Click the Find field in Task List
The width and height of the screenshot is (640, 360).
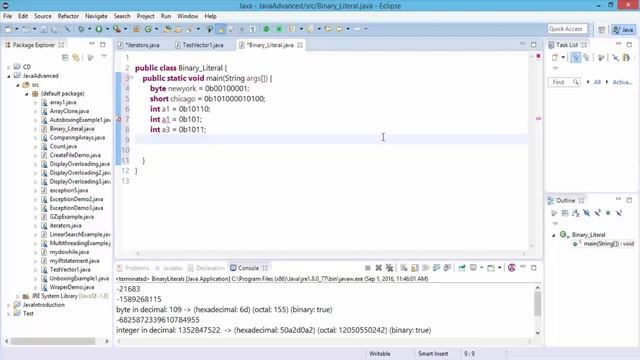[x=563, y=82]
